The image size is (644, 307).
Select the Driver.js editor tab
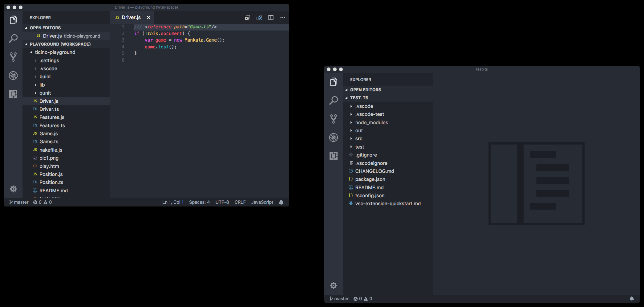click(131, 18)
